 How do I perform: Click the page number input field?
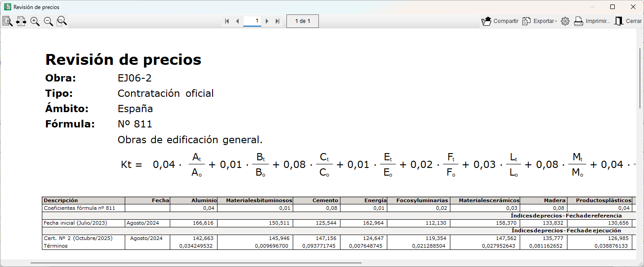pyautogui.click(x=252, y=21)
